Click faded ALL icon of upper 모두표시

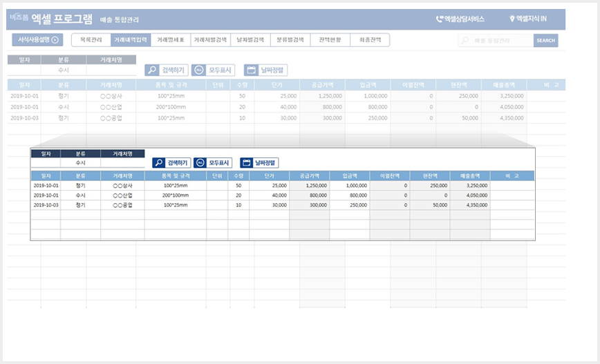(x=198, y=70)
